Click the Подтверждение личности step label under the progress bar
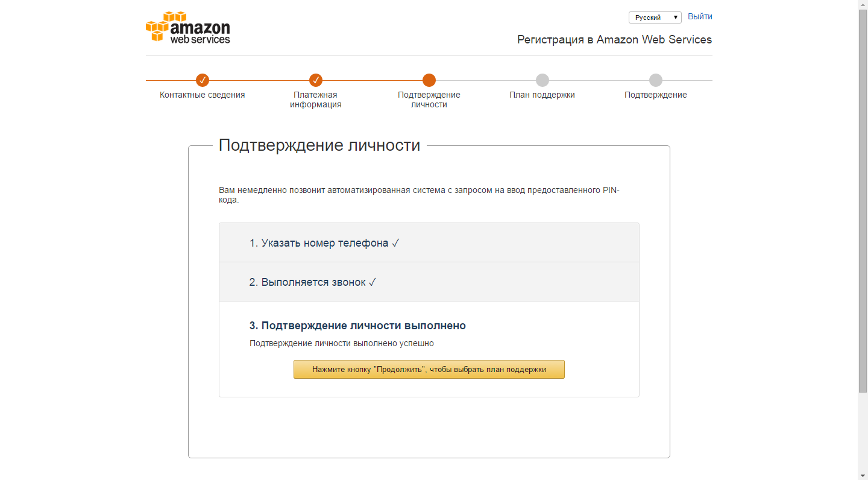 (x=429, y=99)
